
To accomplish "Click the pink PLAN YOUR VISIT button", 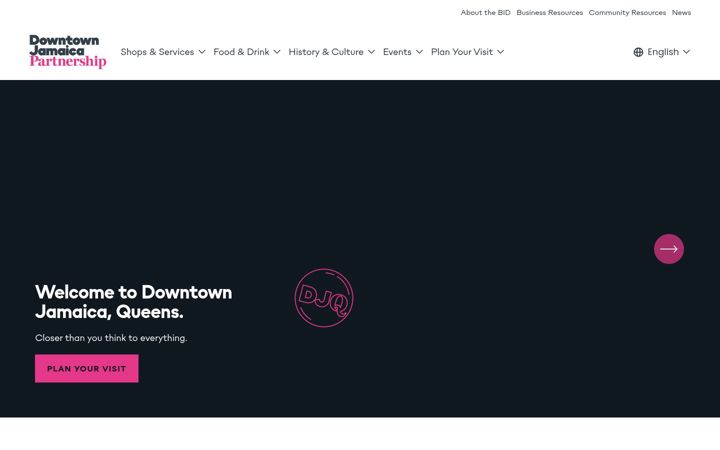I will click(87, 368).
